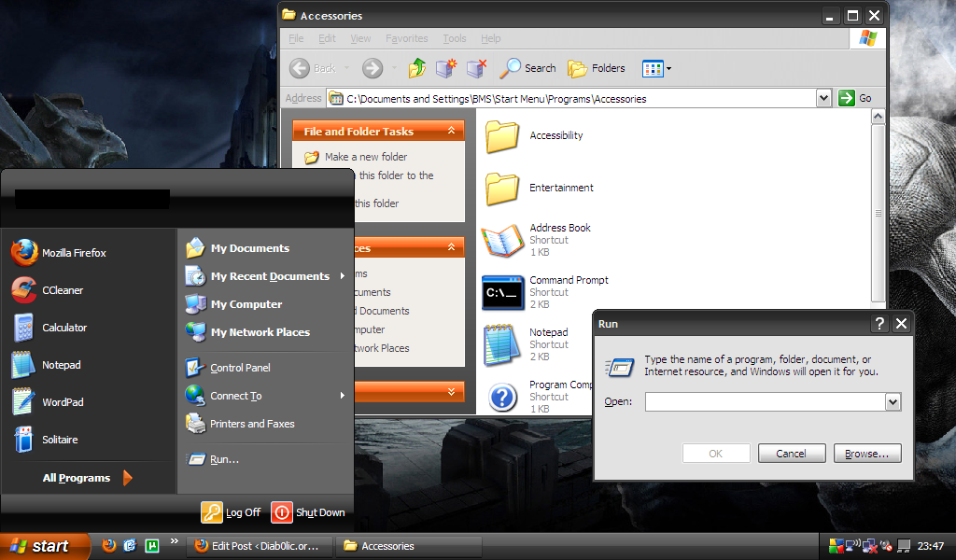Screen dimensions: 956x560
Task: Click the address bar path field
Action: (572, 99)
